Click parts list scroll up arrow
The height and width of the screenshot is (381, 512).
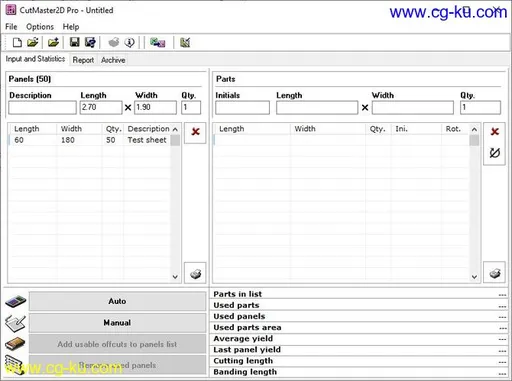tap(474, 129)
